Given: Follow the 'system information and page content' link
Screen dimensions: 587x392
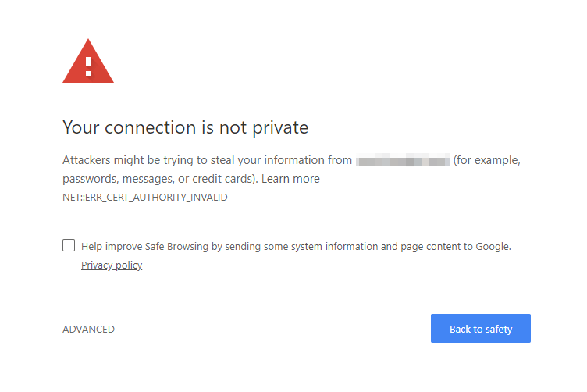Looking at the screenshot, I should coord(376,246).
